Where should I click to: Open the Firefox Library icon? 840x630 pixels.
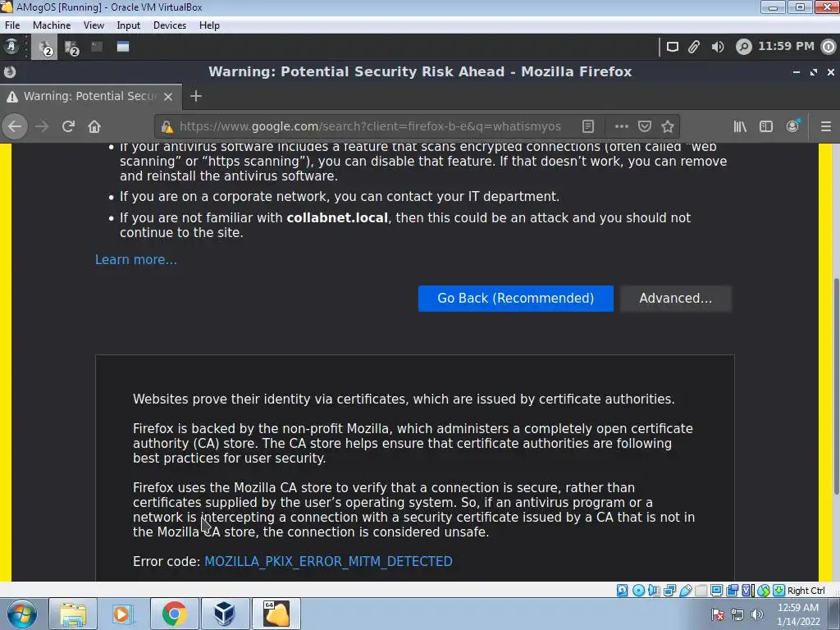[x=740, y=126]
